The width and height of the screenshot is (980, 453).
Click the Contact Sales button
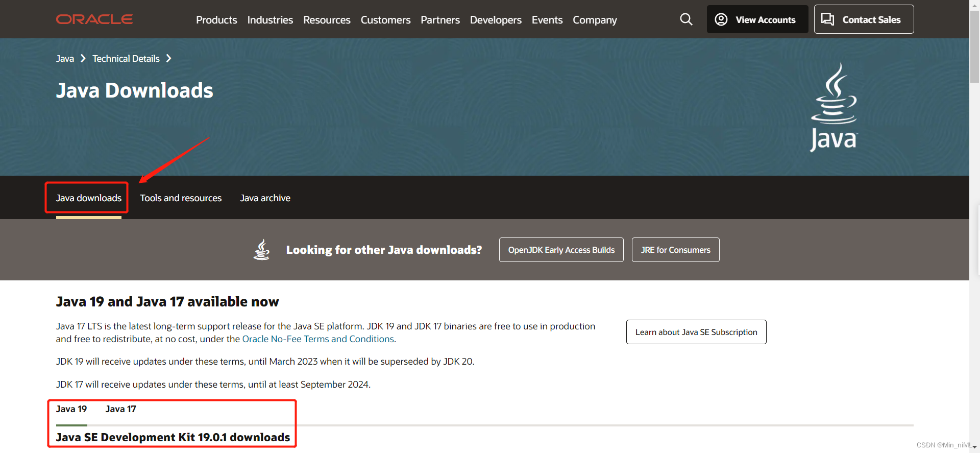coord(864,19)
